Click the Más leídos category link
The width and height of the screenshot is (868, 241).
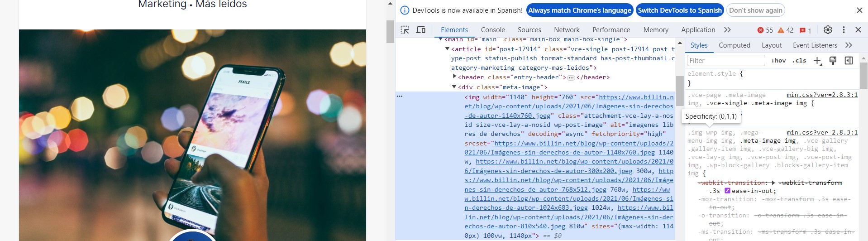point(221,5)
